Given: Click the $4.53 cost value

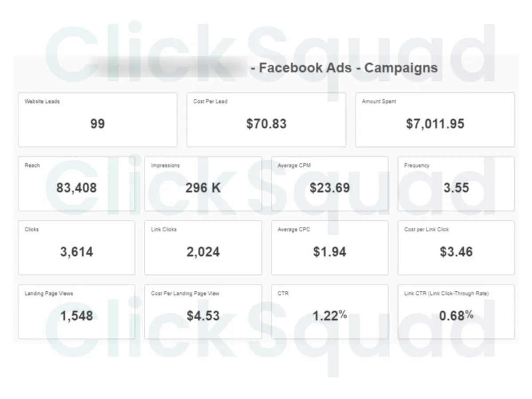Looking at the screenshot, I should (x=203, y=316).
